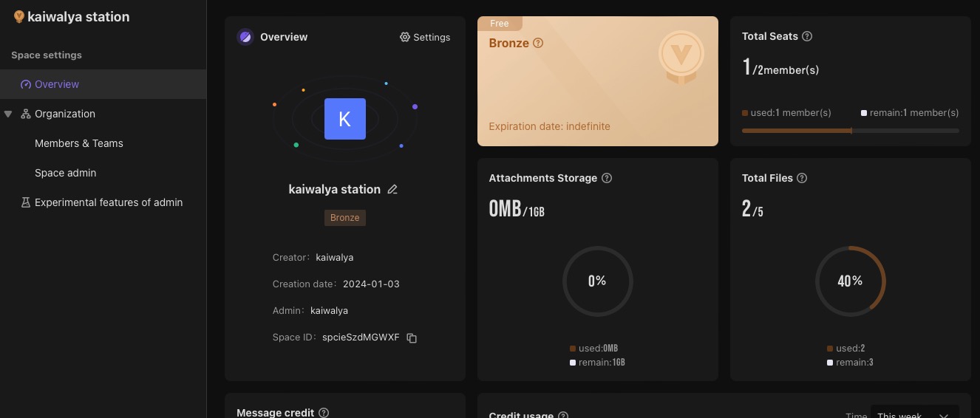Click used:2 files legend entry
Viewport: 980px width, 418px height.
[846, 349]
